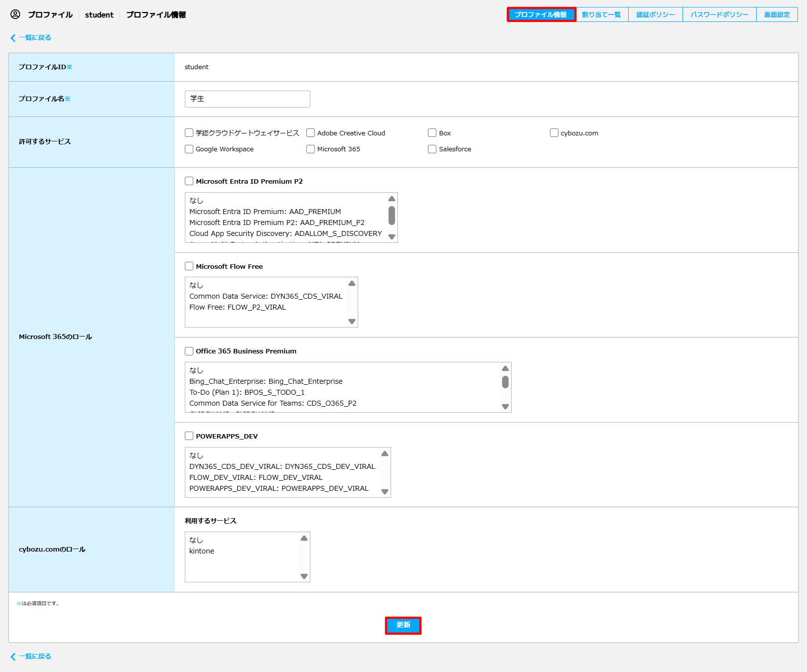Select 'DYN365_CDS_DEV_VIRAL' option

pyautogui.click(x=282, y=466)
